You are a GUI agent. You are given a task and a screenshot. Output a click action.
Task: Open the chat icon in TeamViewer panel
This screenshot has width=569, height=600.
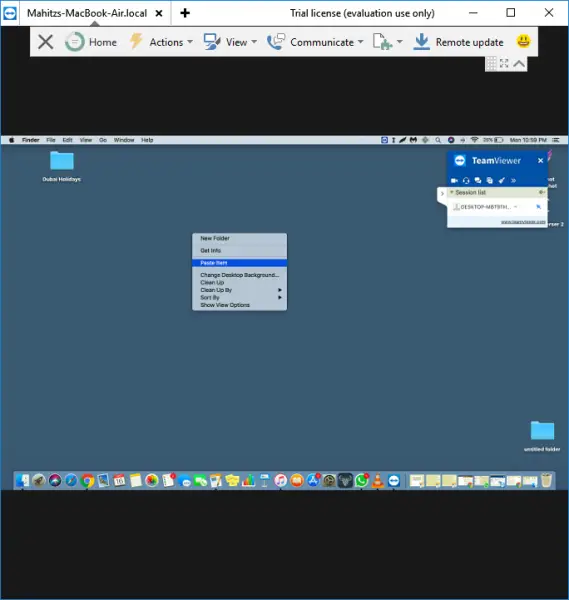coord(478,181)
